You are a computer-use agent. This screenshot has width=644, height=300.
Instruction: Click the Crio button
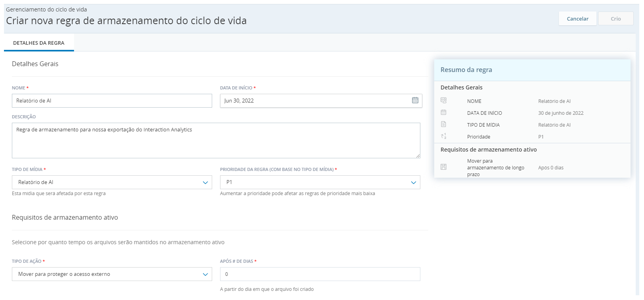pyautogui.click(x=616, y=19)
